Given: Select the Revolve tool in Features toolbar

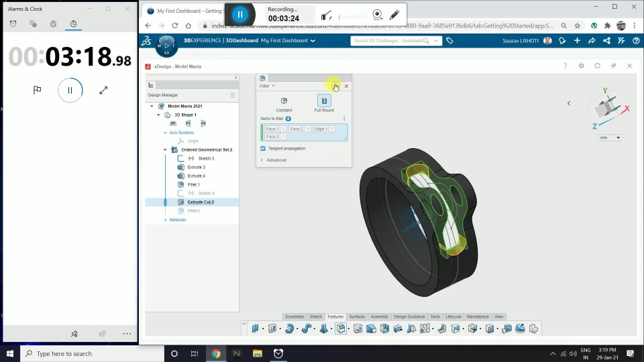Looking at the screenshot, I should click(x=289, y=328).
